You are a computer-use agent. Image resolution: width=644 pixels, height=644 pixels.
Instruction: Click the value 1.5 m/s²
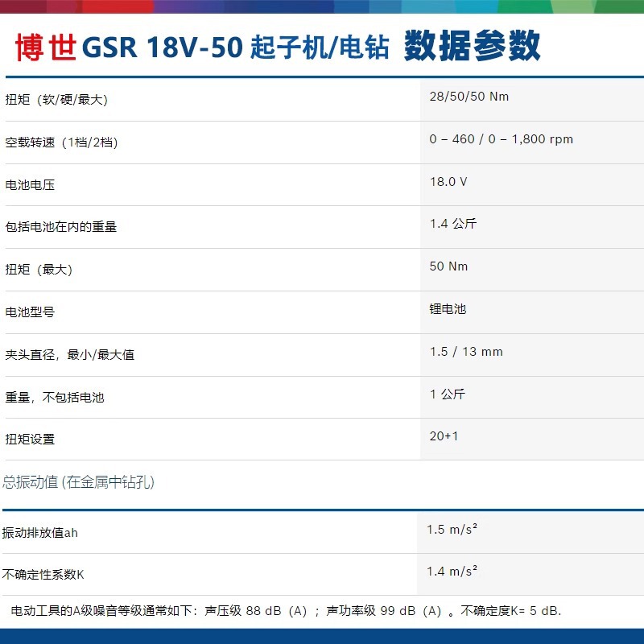coord(452,530)
